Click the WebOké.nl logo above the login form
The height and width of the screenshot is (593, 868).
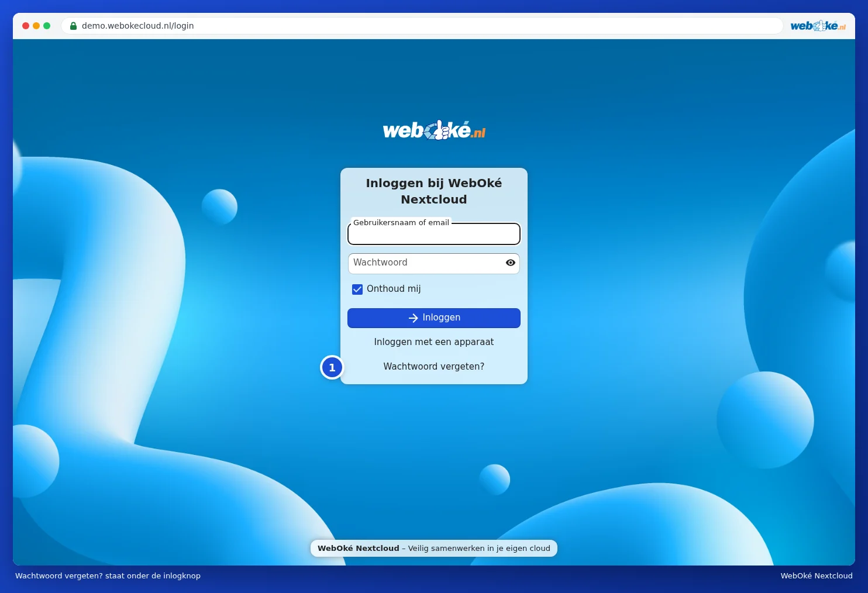434,130
